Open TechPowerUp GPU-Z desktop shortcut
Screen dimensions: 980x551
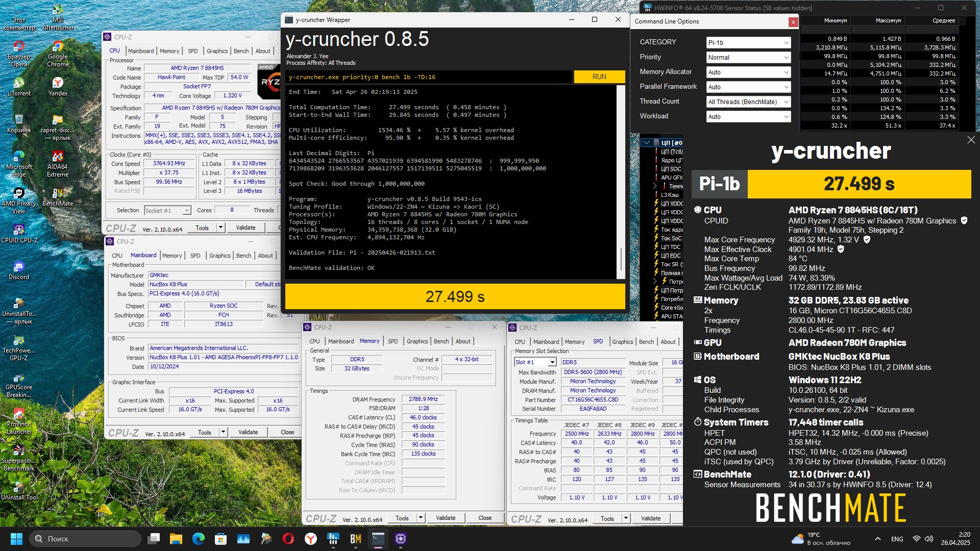[x=19, y=347]
